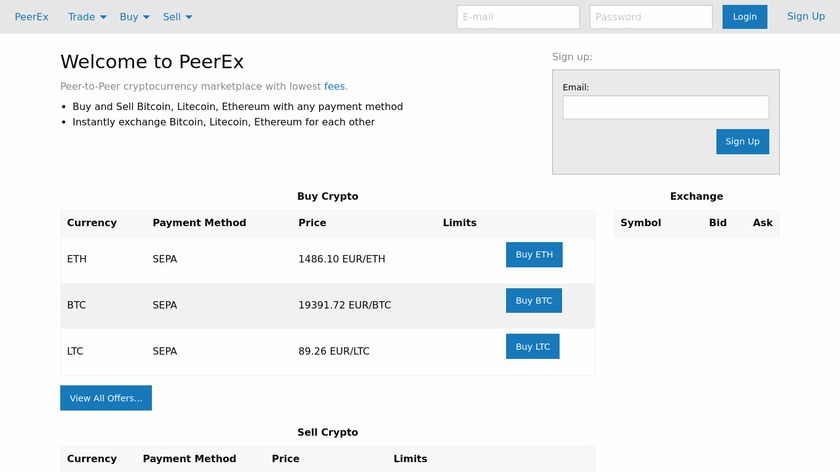Screen dimensions: 840x472
Task: Open the Trade dropdown menu
Action: pos(87,17)
